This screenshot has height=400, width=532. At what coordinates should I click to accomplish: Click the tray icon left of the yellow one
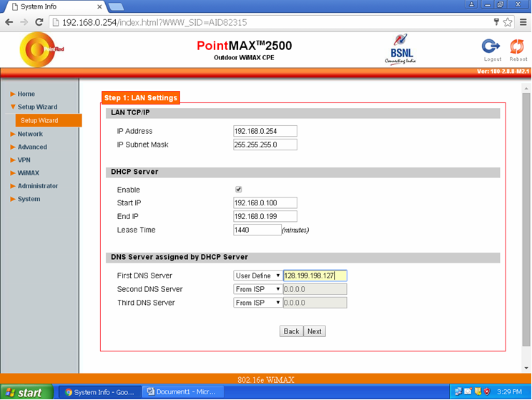coord(468,391)
